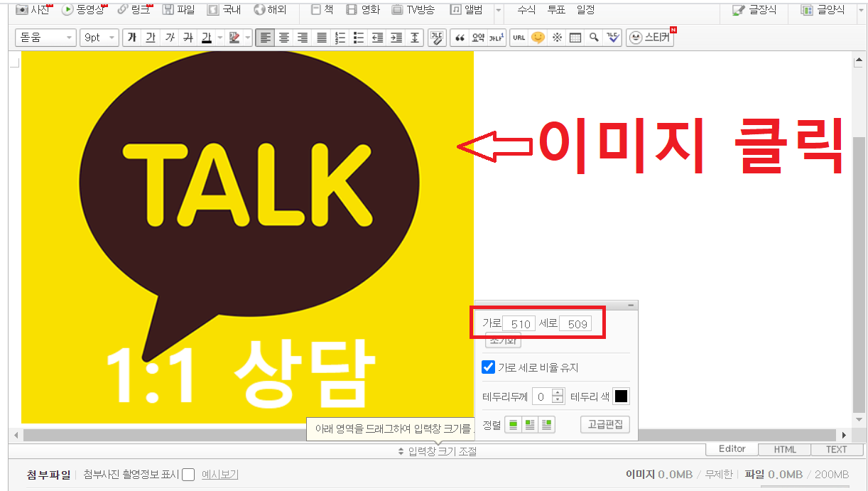Attach a file via 파일

tap(178, 10)
